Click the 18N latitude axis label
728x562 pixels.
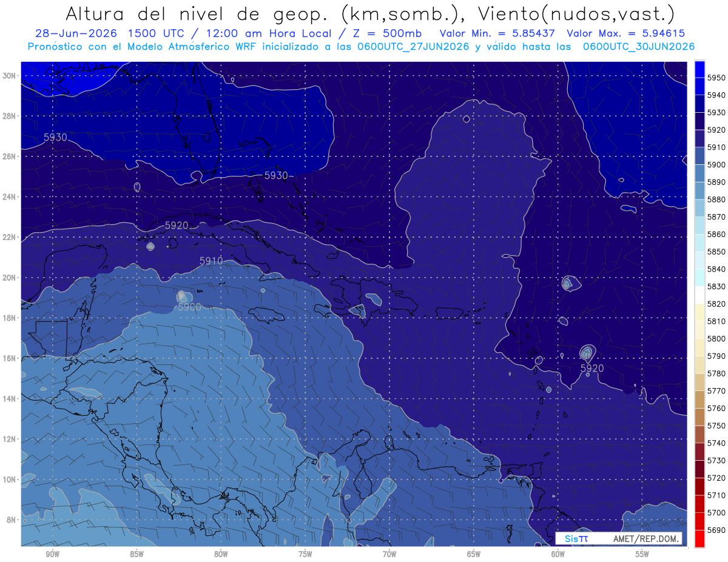pyautogui.click(x=10, y=318)
